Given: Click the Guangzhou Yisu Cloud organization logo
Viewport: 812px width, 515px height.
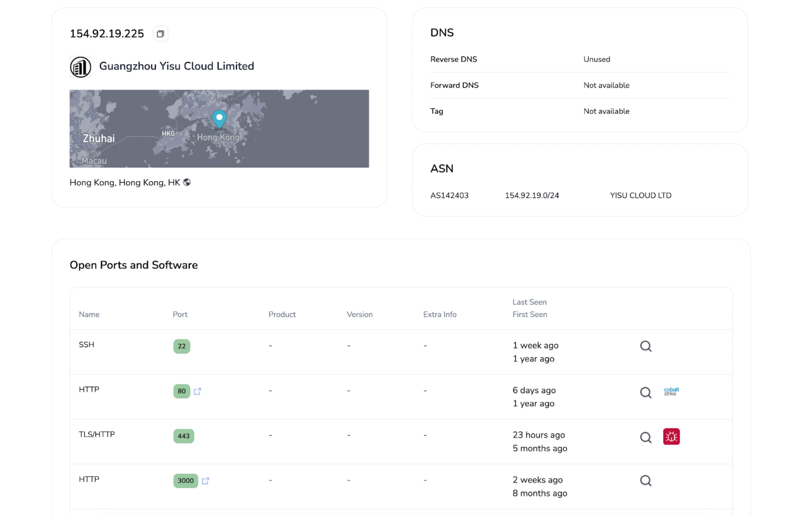Looking at the screenshot, I should [x=80, y=67].
